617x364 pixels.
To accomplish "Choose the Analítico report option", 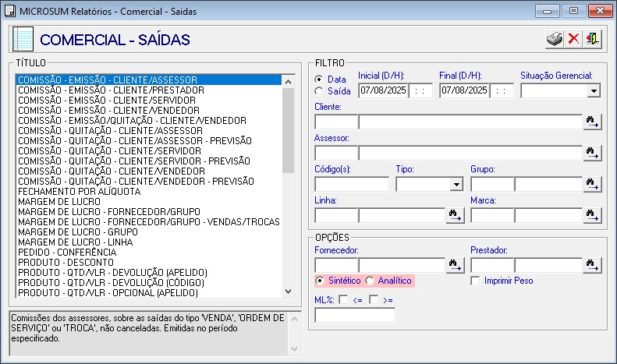I will [370, 281].
